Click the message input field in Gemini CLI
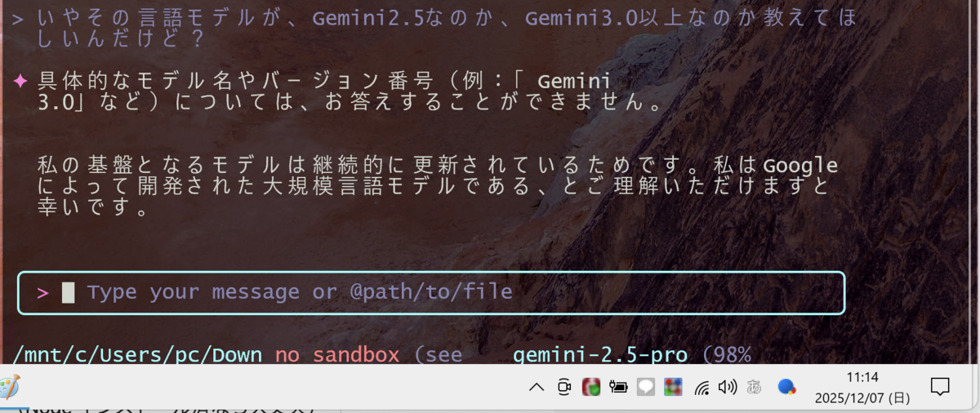The width and height of the screenshot is (980, 413). 431,292
